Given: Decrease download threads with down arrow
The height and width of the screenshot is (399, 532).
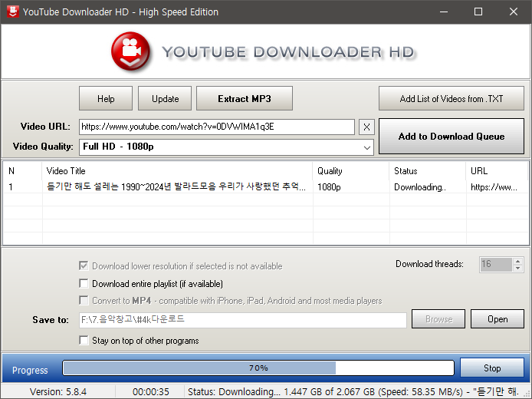Looking at the screenshot, I should pos(517,268).
